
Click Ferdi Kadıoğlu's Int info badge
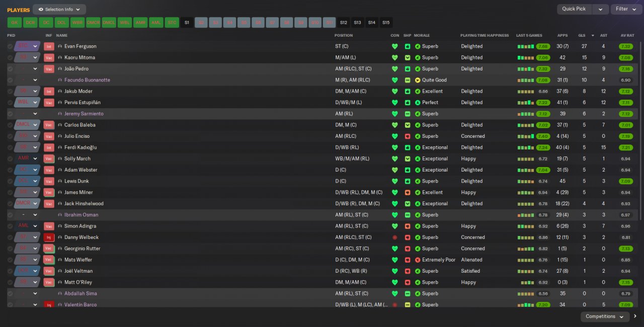tap(49, 147)
